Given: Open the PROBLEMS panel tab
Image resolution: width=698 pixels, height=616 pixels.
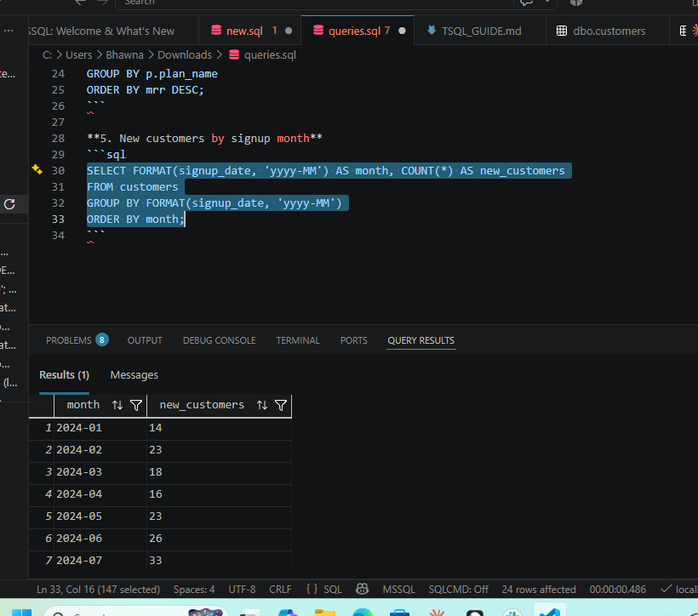Looking at the screenshot, I should [x=69, y=340].
